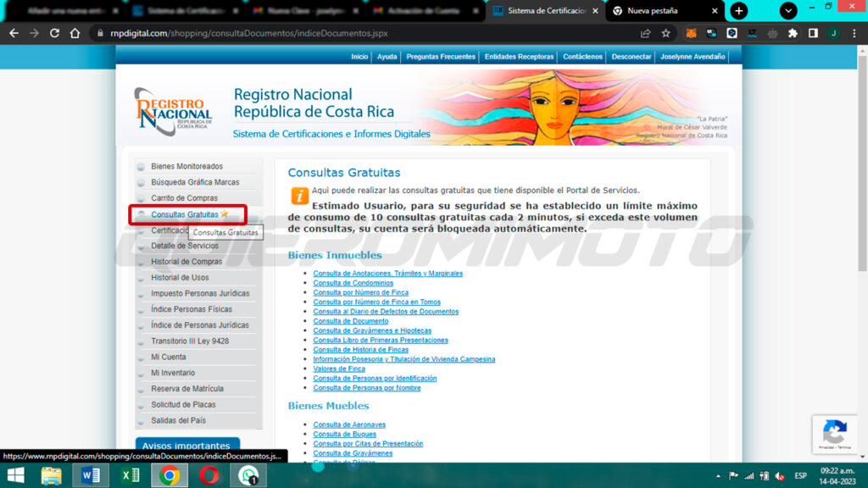Open Consulta al Diario de Defectos de Documentos
This screenshot has height=488, width=868.
pos(386,312)
